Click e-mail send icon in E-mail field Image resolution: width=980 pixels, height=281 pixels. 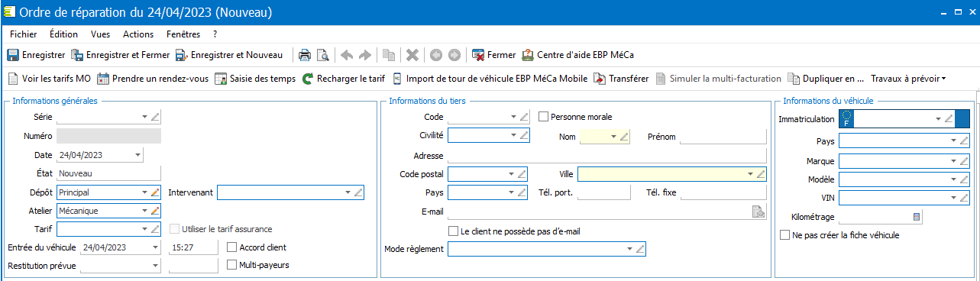[x=758, y=212]
